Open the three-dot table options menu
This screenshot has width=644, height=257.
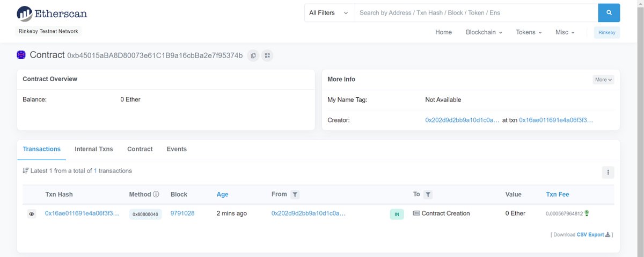[x=608, y=173]
